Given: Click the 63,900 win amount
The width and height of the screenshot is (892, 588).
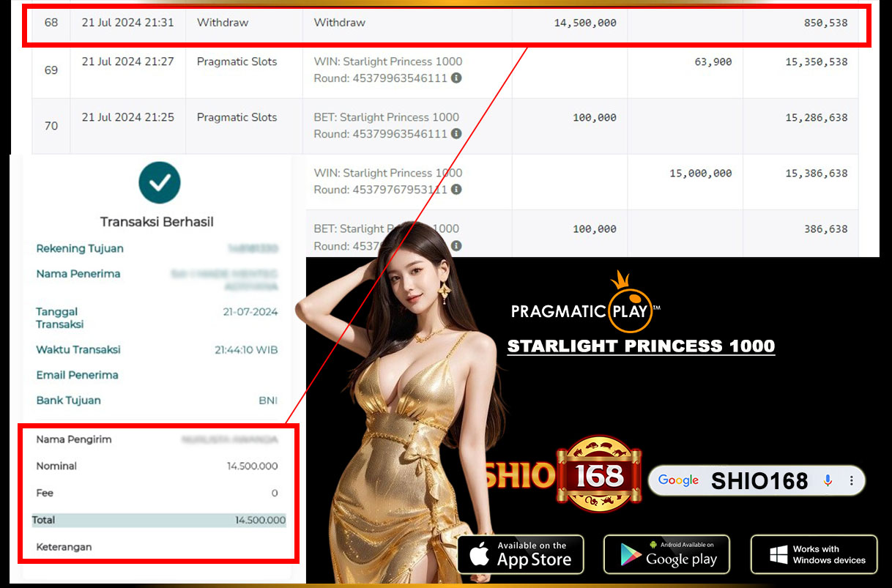Looking at the screenshot, I should (713, 62).
